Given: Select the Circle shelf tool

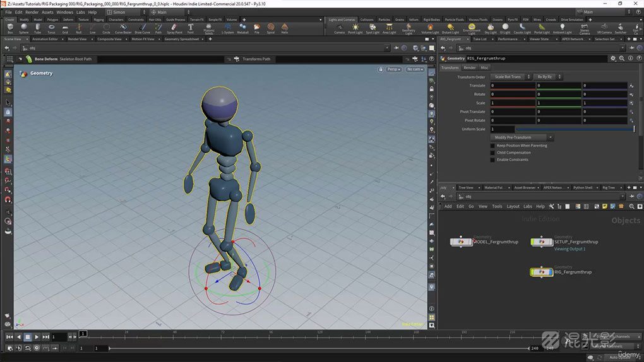Looking at the screenshot, I should [106, 28].
